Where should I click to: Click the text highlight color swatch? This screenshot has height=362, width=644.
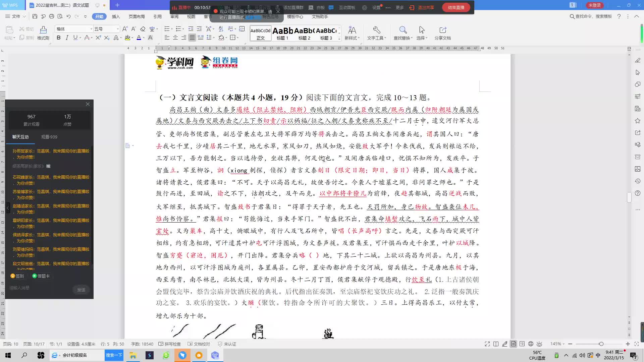click(x=127, y=38)
